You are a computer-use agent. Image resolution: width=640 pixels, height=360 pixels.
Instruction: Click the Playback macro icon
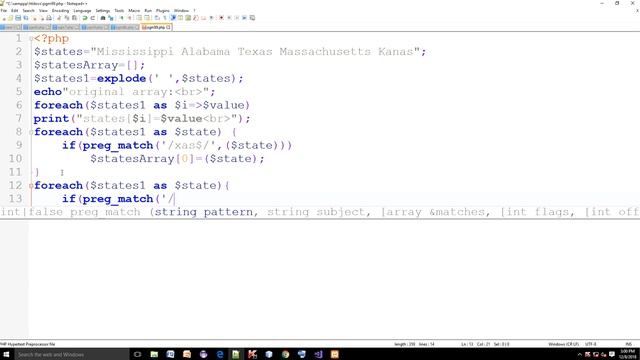237,18
